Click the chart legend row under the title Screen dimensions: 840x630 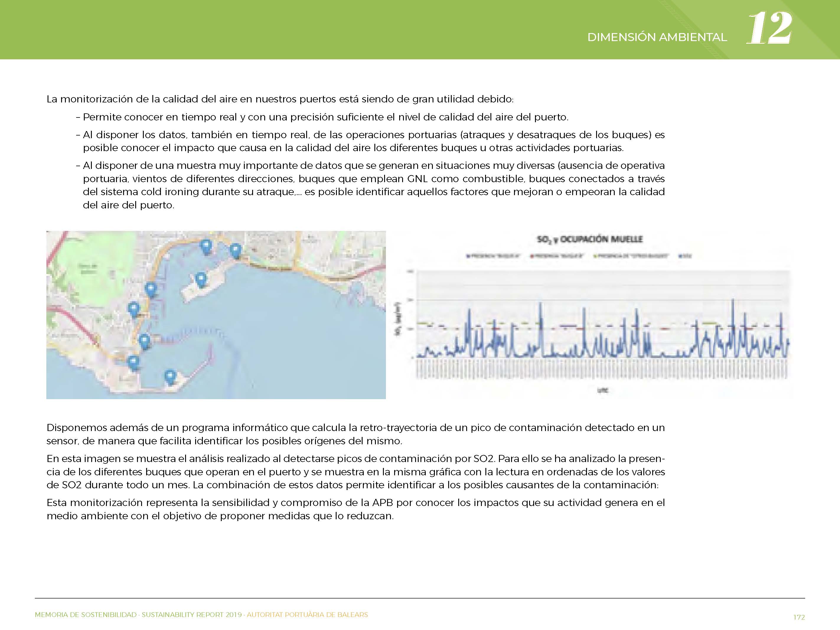pos(578,256)
